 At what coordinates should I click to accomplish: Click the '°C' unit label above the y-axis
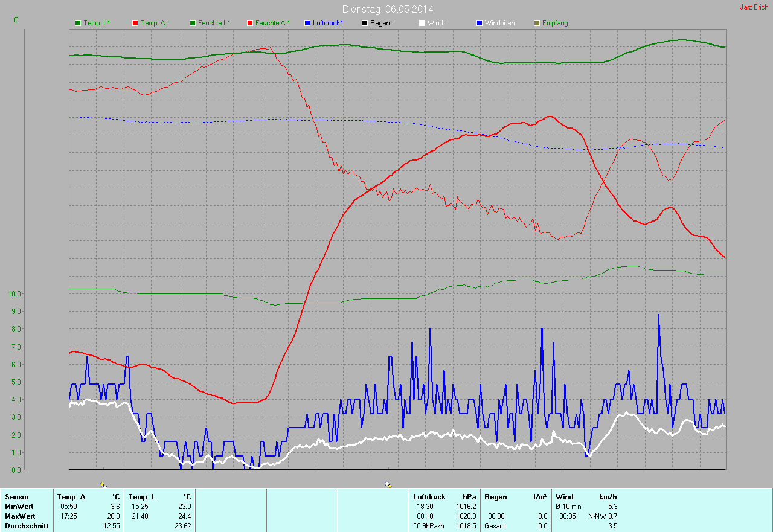(x=15, y=20)
